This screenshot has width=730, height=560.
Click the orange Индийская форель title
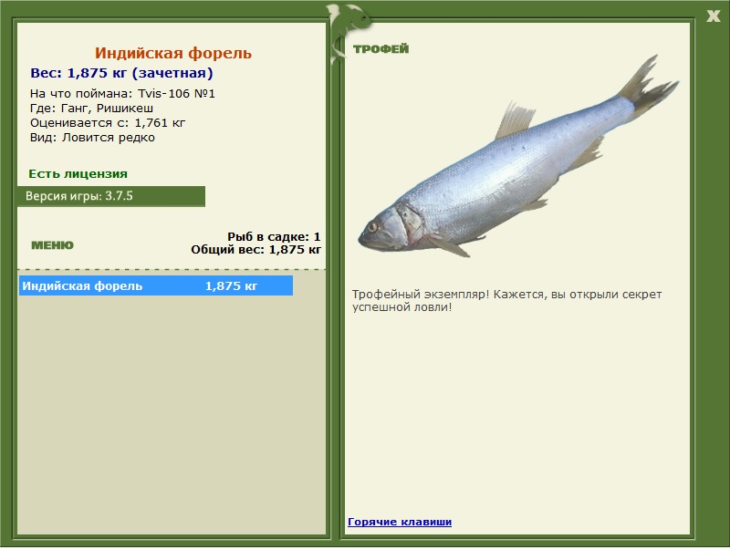pos(173,54)
